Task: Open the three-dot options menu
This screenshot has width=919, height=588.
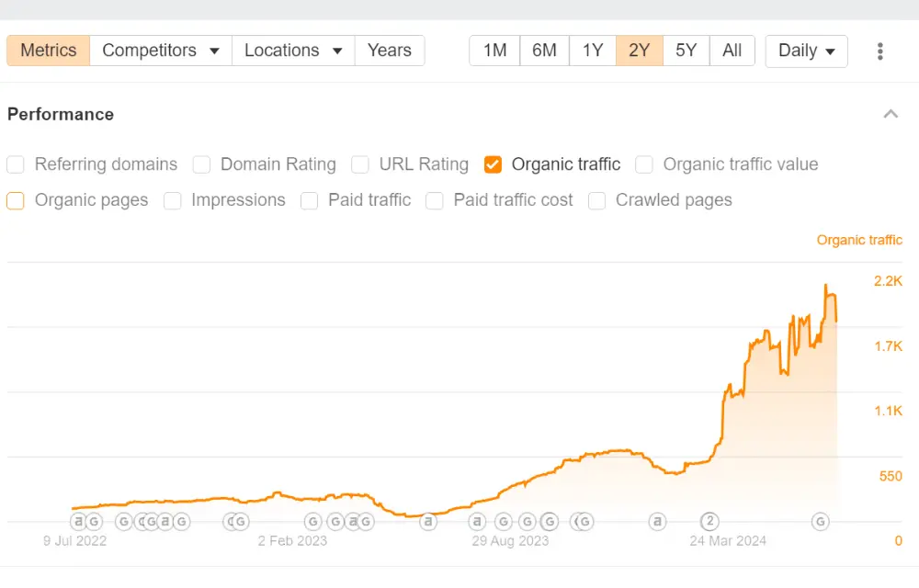Action: point(879,51)
